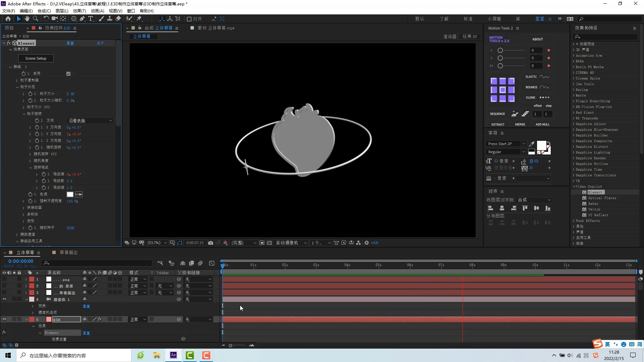Select the Clone Stamp tool
Screen dimensions: 644x362
click(x=110, y=19)
